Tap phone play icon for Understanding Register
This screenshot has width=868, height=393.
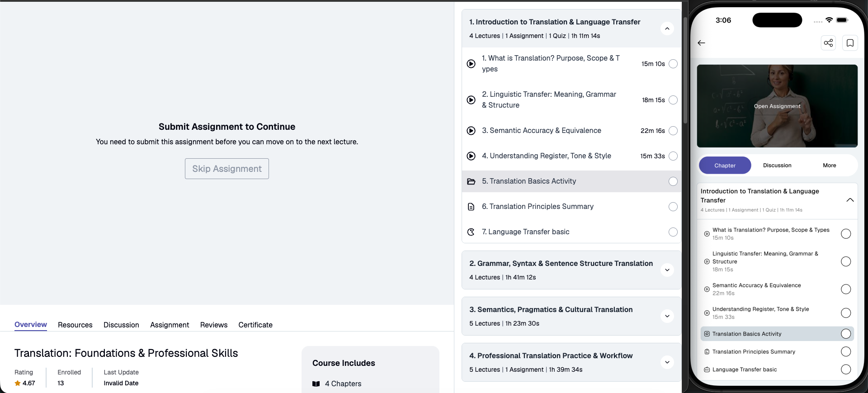click(707, 313)
